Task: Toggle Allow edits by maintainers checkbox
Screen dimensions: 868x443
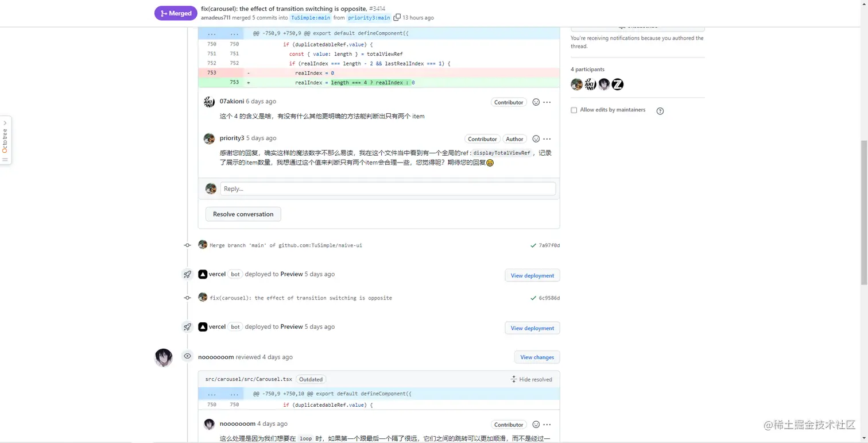Action: 574,110
